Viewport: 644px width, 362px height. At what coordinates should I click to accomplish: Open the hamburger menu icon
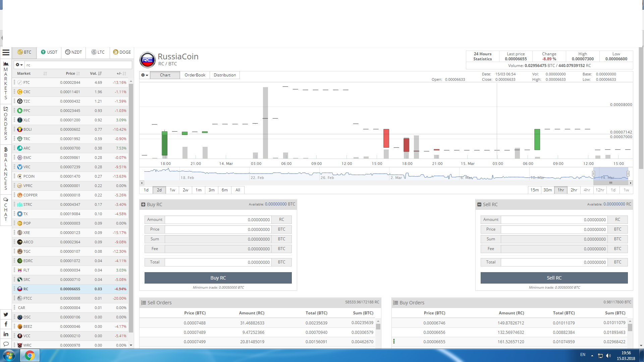[x=6, y=52]
